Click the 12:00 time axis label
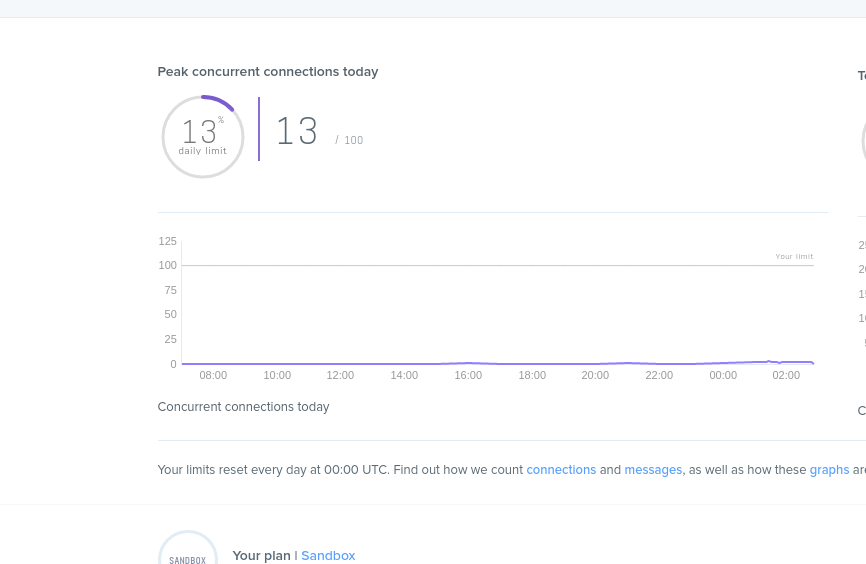This screenshot has width=866, height=564. pos(340,376)
